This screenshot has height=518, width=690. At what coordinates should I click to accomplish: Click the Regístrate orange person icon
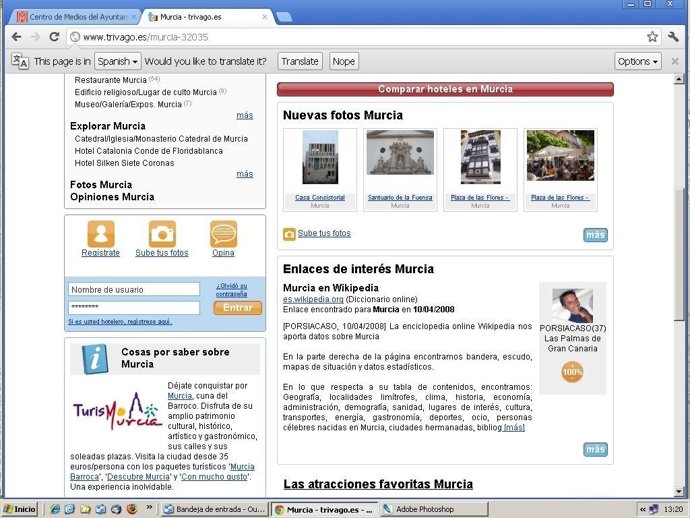(101, 234)
